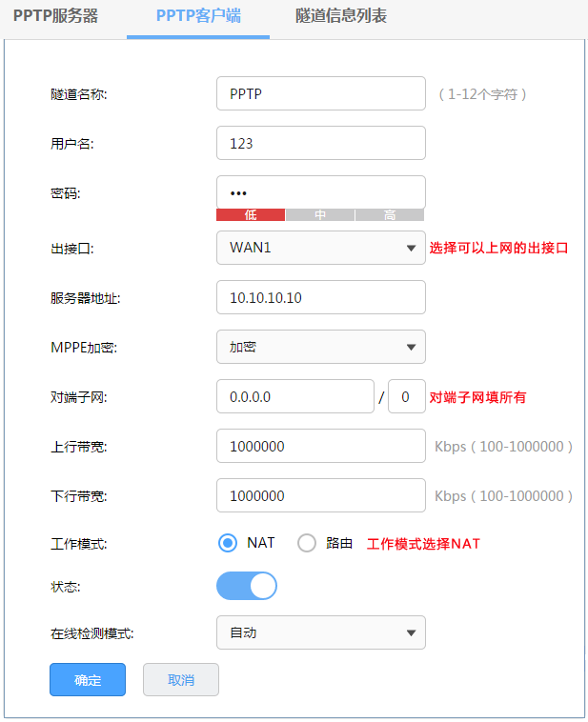588x722 pixels.
Task: Select the 路由 work mode radio button
Action: pyautogui.click(x=307, y=543)
